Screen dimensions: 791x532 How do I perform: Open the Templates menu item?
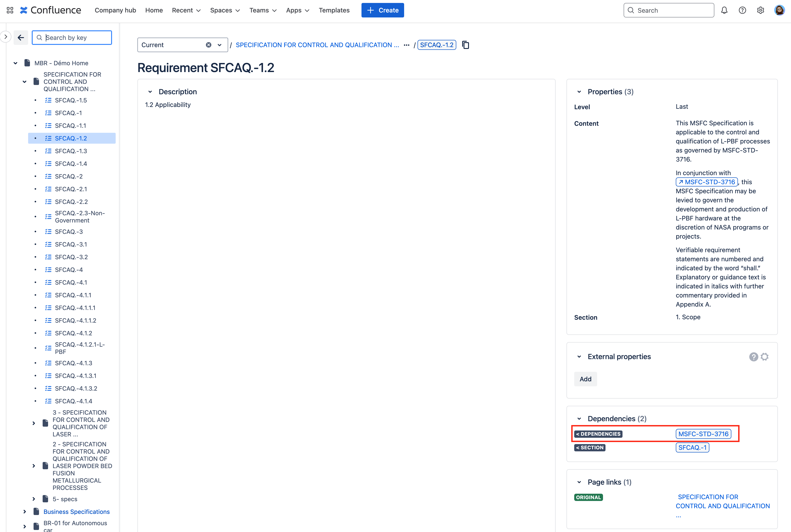tap(334, 10)
